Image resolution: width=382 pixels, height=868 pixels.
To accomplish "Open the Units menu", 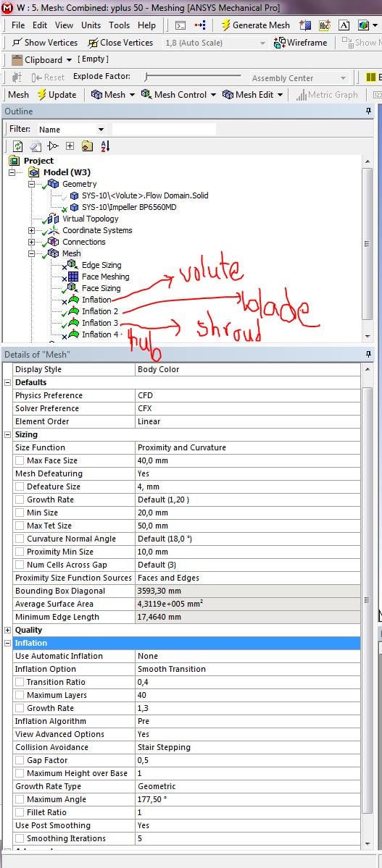I will click(x=91, y=25).
